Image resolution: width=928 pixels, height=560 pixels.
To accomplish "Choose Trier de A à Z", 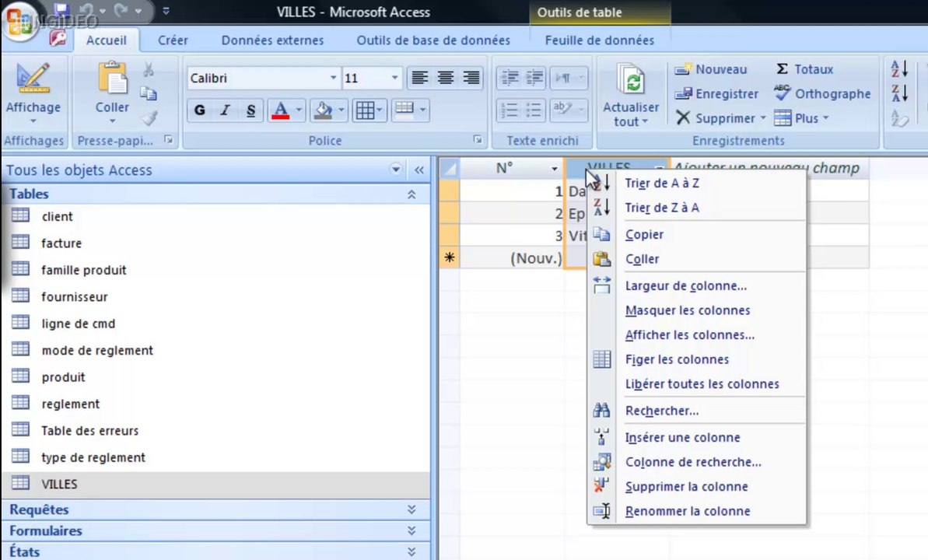I will [x=697, y=184].
